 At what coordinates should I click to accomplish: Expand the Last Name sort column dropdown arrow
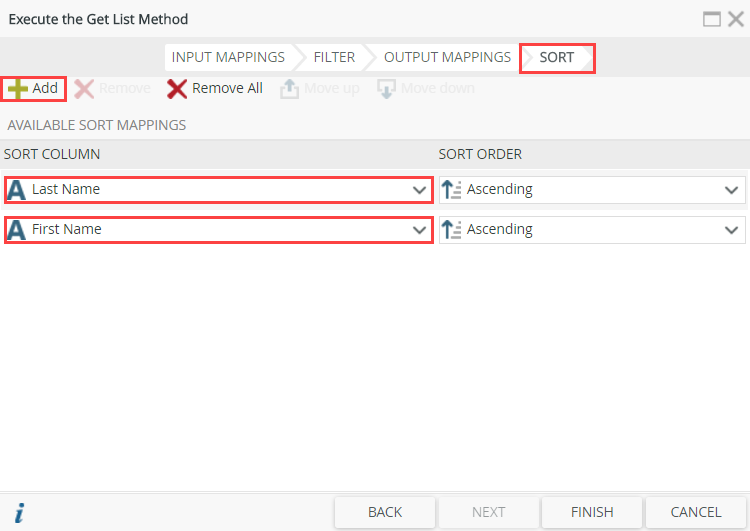pyautogui.click(x=419, y=190)
